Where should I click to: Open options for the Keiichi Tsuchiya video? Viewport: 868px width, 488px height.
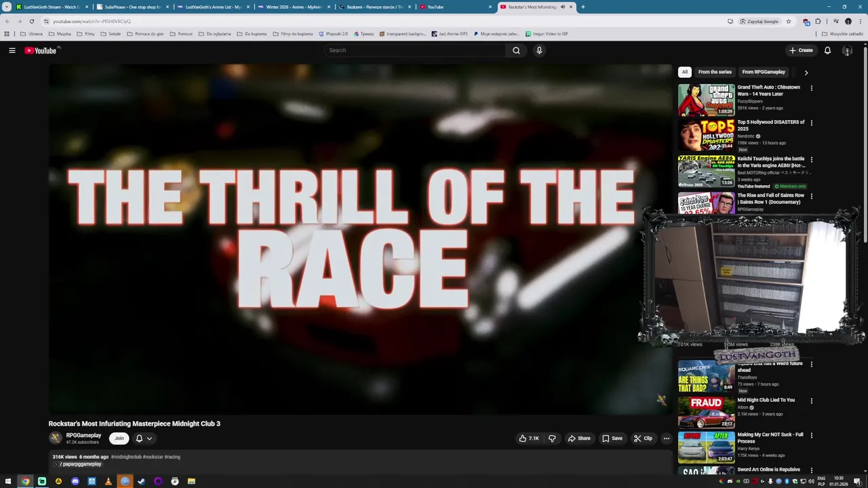[x=811, y=160]
